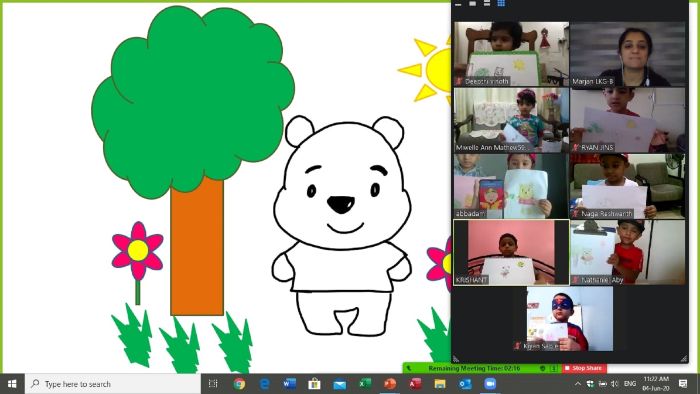
Task: Select Nathanie Aby video tile
Action: (627, 252)
